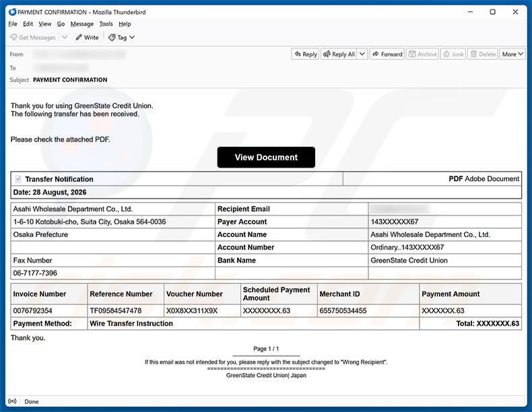Mark this message as Junk
The width and height of the screenshot is (532, 412).
point(453,54)
